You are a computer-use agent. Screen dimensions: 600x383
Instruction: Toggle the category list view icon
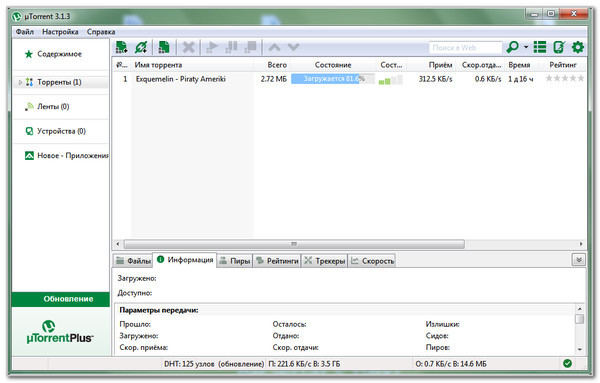[540, 47]
